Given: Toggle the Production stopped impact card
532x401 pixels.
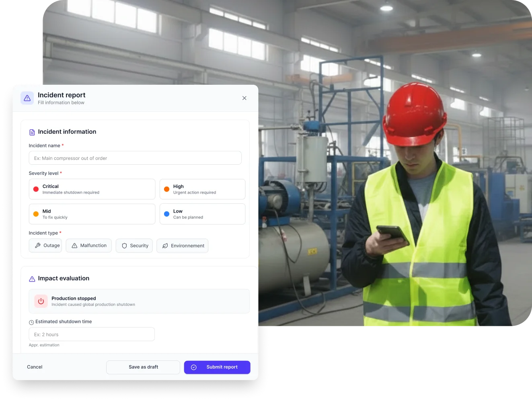Looking at the screenshot, I should (x=139, y=301).
